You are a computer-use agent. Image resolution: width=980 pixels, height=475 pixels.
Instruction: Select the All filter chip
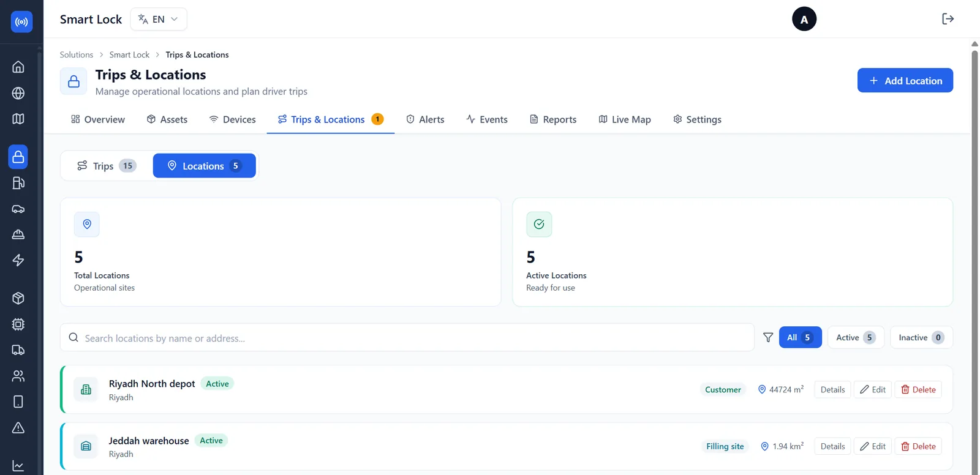point(801,337)
